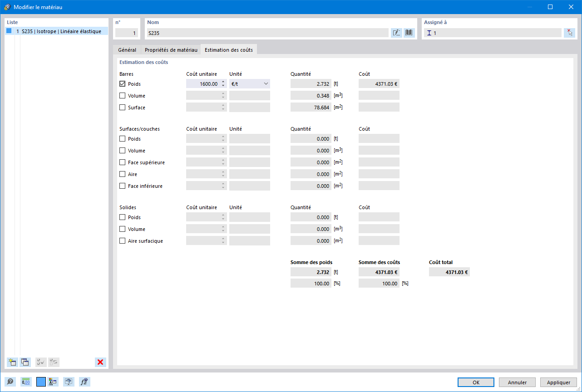
Task: Click the Solides Aire surfacique quantity 0.000
Action: click(x=311, y=241)
